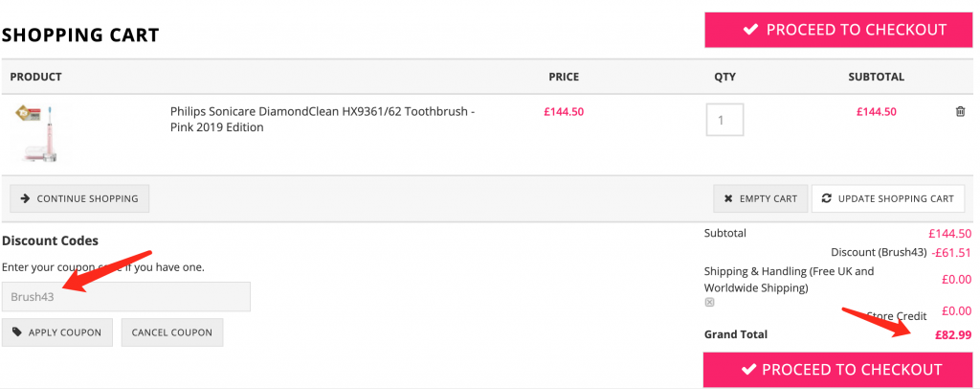Click the coupon code field containing Brush43
The width and height of the screenshot is (980, 389).
click(x=126, y=297)
